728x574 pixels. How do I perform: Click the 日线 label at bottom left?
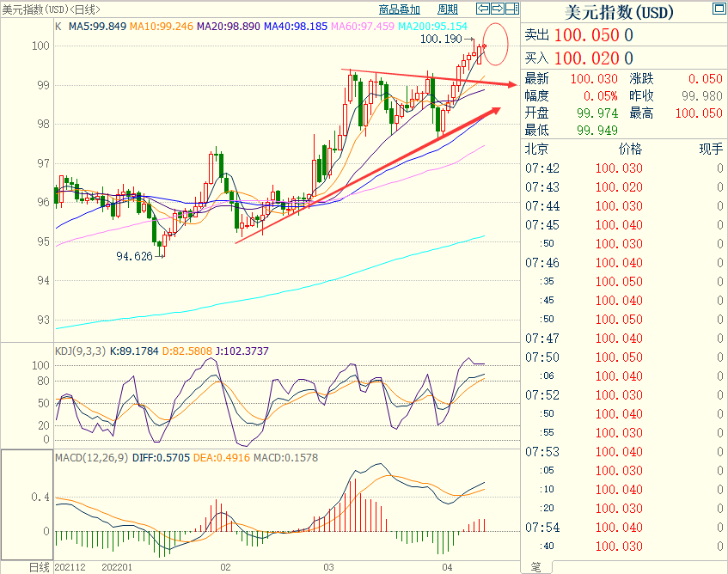click(x=40, y=567)
